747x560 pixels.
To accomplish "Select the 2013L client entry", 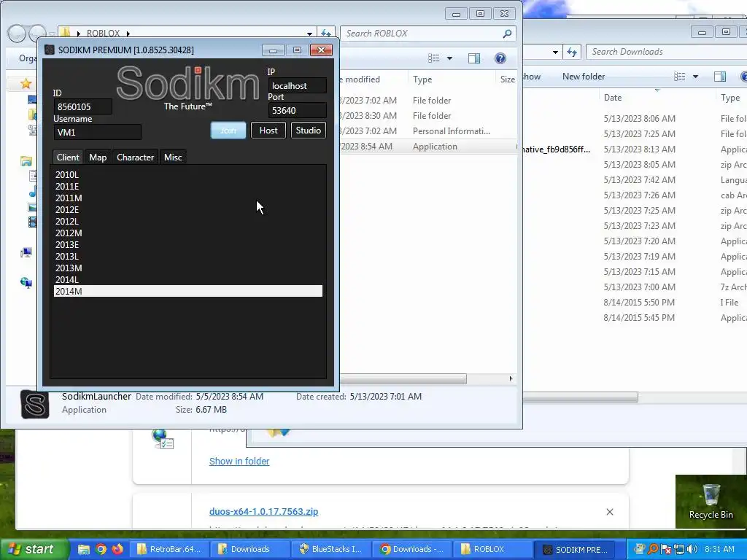I will point(187,256).
